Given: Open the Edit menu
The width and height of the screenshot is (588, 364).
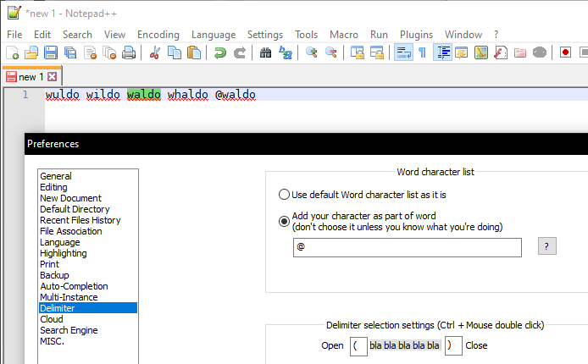Looking at the screenshot, I should tap(42, 35).
